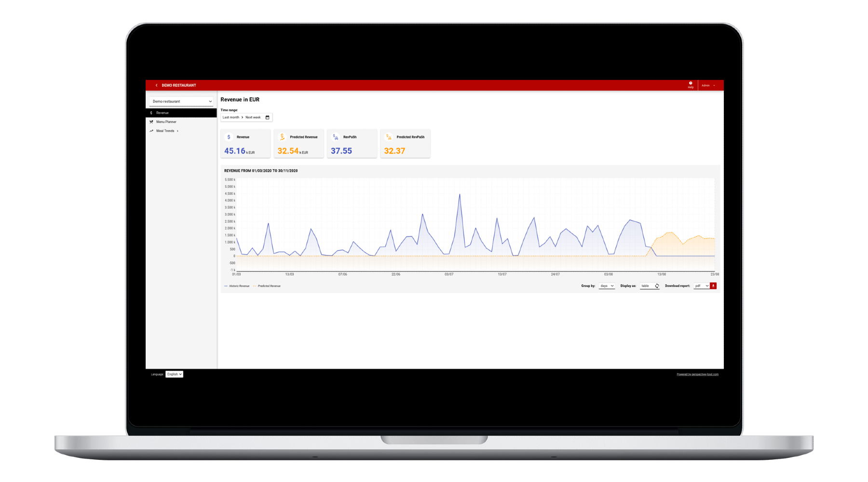Open the Demo restaurant selector dropdown
The width and height of the screenshot is (868, 482).
click(181, 101)
